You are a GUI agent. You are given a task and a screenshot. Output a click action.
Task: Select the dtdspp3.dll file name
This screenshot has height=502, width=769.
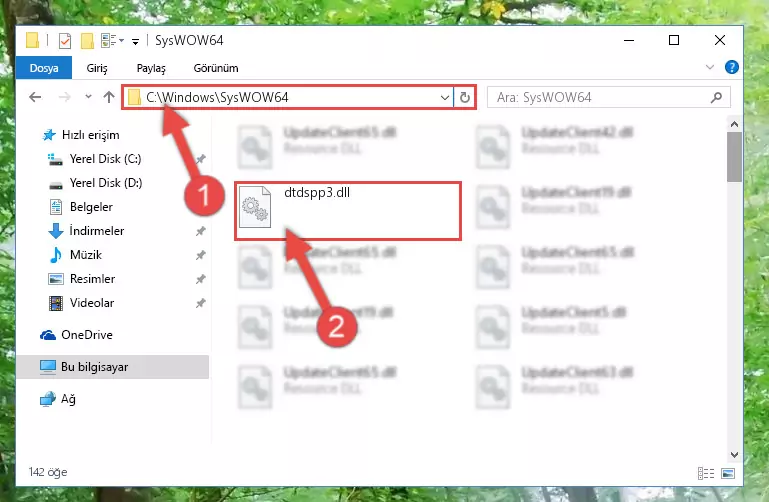click(x=317, y=192)
